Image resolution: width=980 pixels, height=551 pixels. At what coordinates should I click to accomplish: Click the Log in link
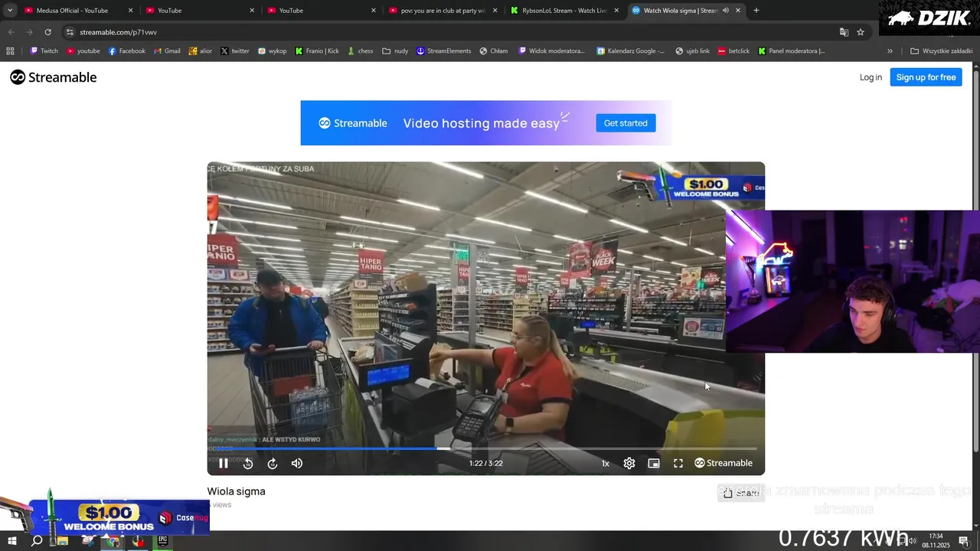(871, 77)
